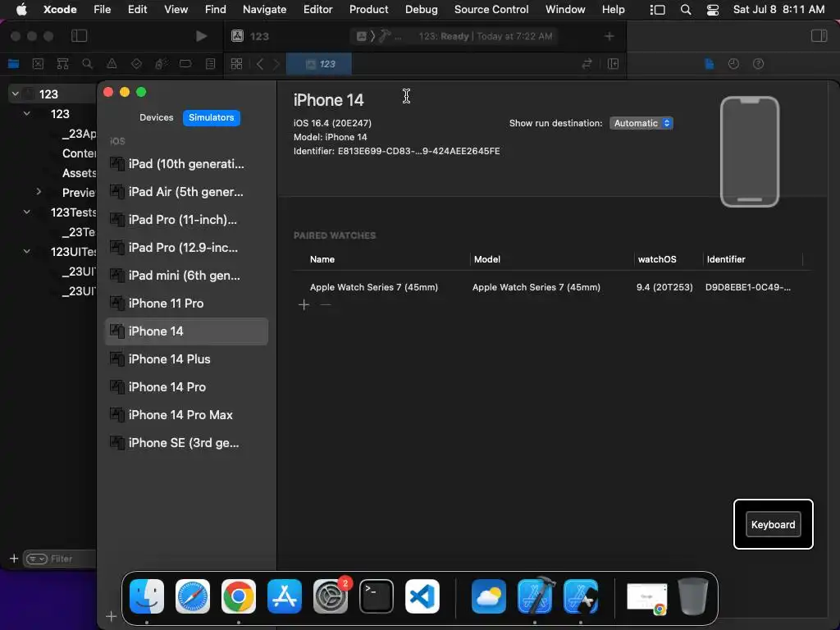Open the Symbol navigator

tap(62, 64)
